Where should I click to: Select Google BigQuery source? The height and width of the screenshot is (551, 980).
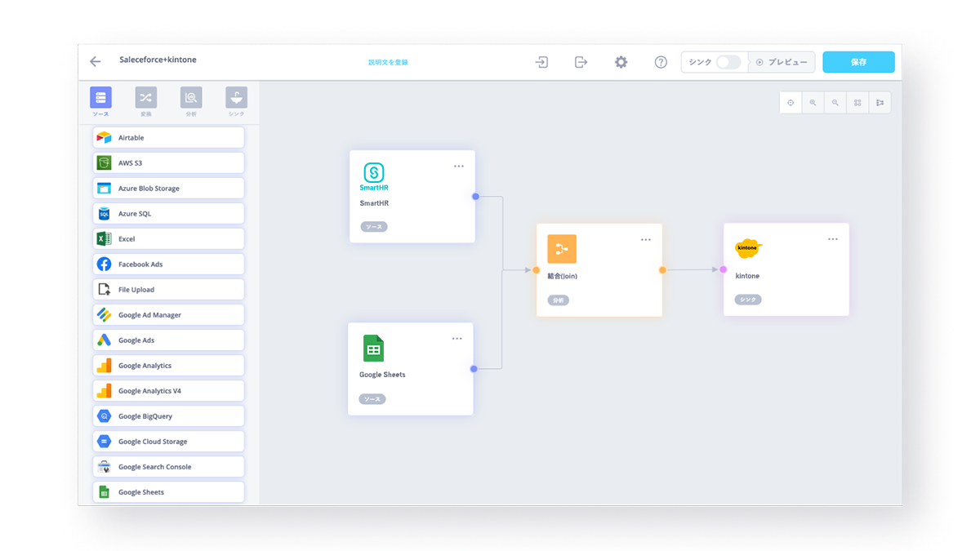[168, 415]
